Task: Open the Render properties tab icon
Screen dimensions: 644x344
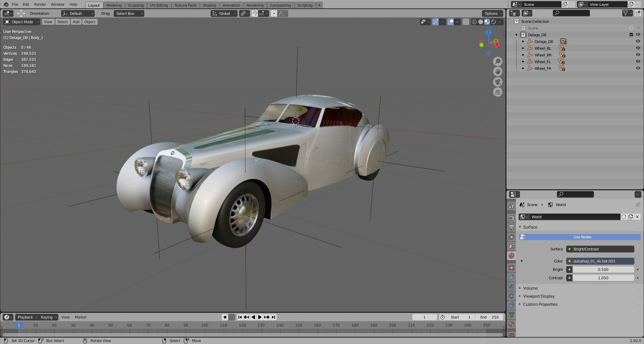Action: 511,218
